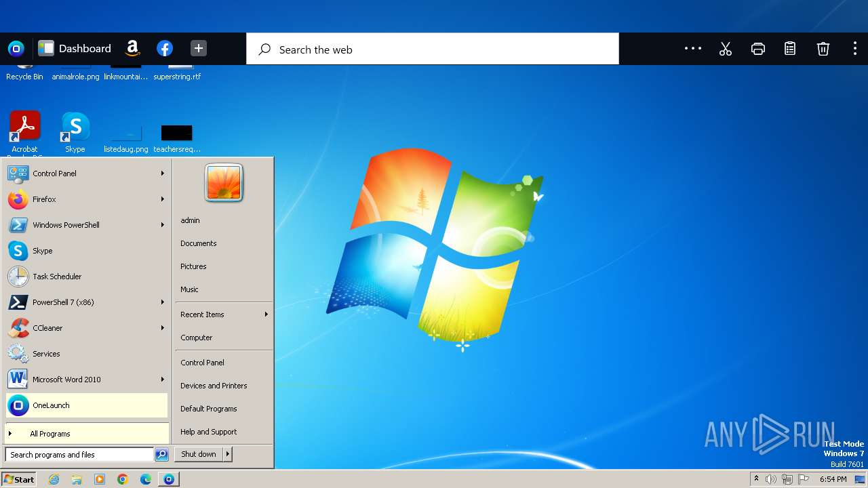
Task: Launch Firefox from Start menu
Action: [x=87, y=199]
